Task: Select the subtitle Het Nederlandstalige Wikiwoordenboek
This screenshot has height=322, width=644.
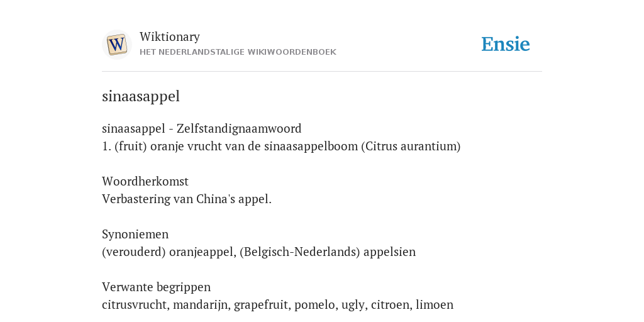Action: pyautogui.click(x=238, y=52)
